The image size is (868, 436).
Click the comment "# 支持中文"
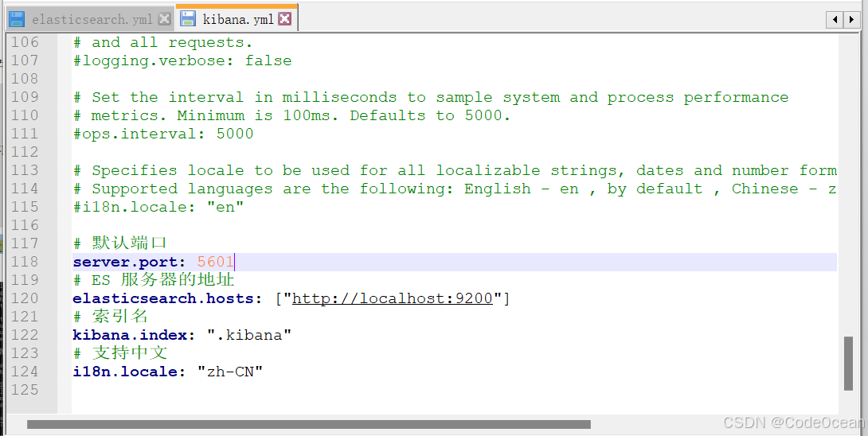[x=119, y=352]
